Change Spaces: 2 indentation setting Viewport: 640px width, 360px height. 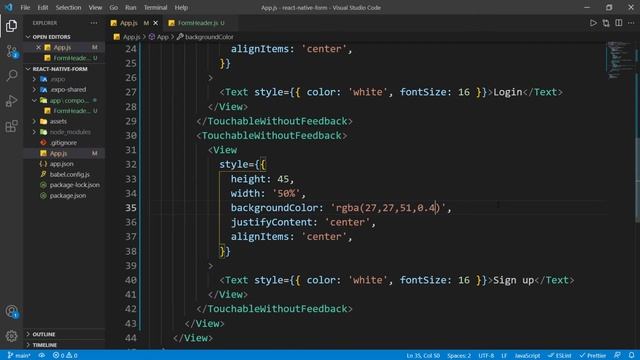459,356
